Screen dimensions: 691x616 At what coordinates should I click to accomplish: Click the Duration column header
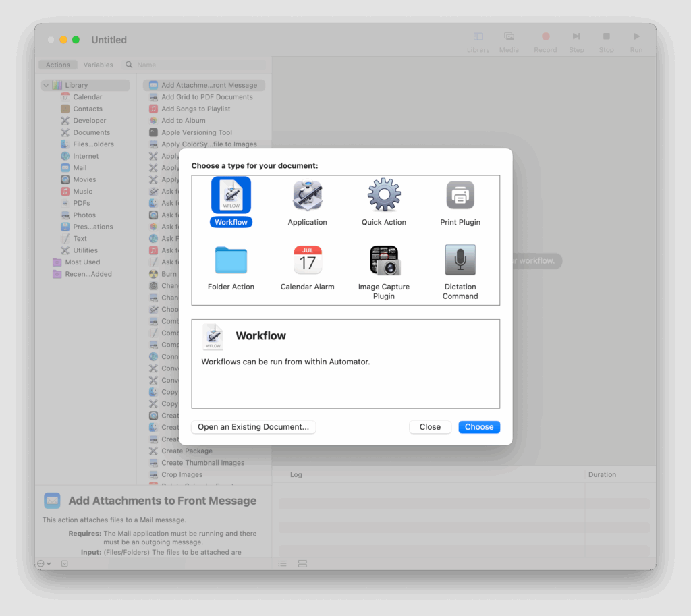pyautogui.click(x=602, y=474)
